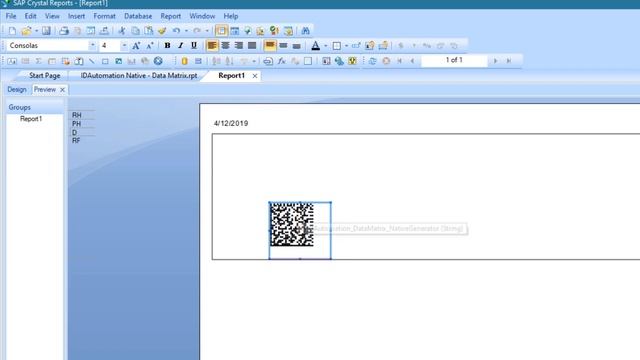Open the File menu

pyautogui.click(x=11, y=16)
